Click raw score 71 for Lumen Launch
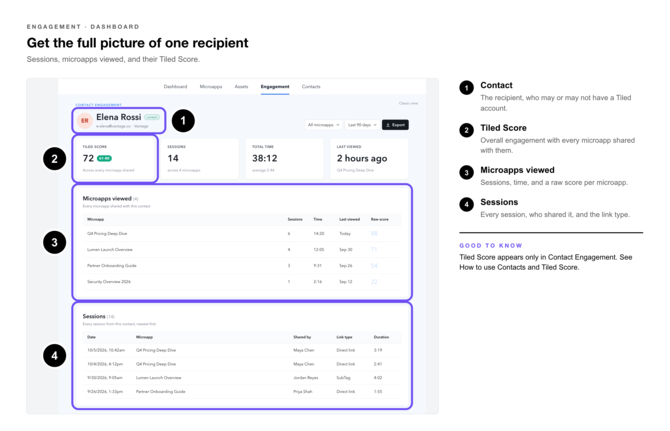The height and width of the screenshot is (431, 670). pos(374,249)
